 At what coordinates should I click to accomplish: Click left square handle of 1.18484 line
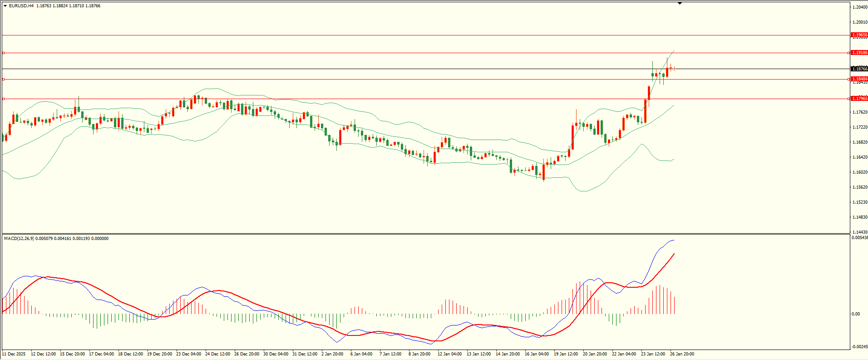coord(4,79)
